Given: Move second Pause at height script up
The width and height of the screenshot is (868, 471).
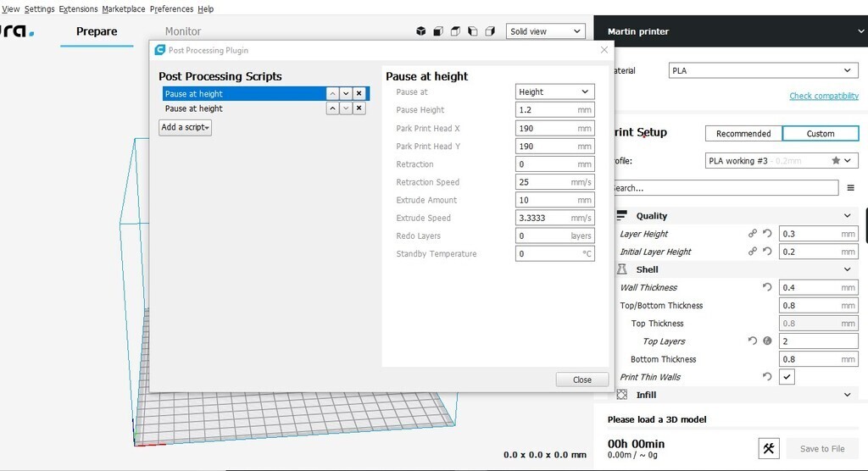Looking at the screenshot, I should click(332, 108).
